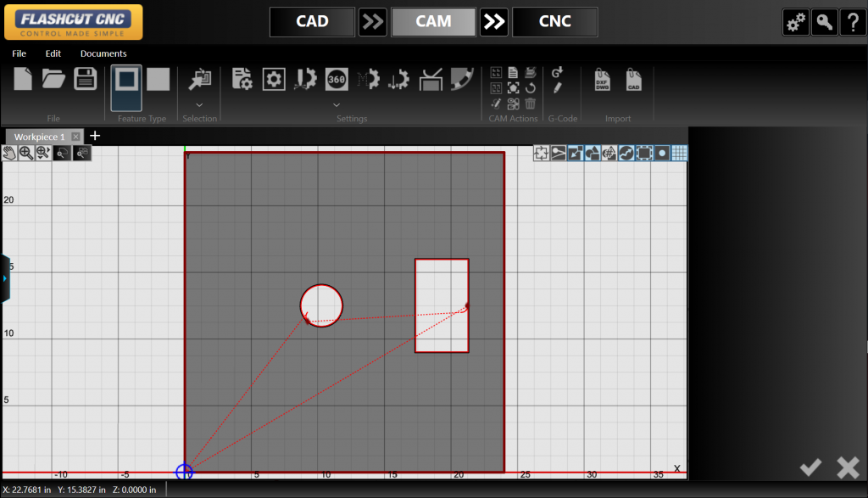This screenshot has width=868, height=498.
Task: Open help with the question mark icon
Action: [x=853, y=22]
